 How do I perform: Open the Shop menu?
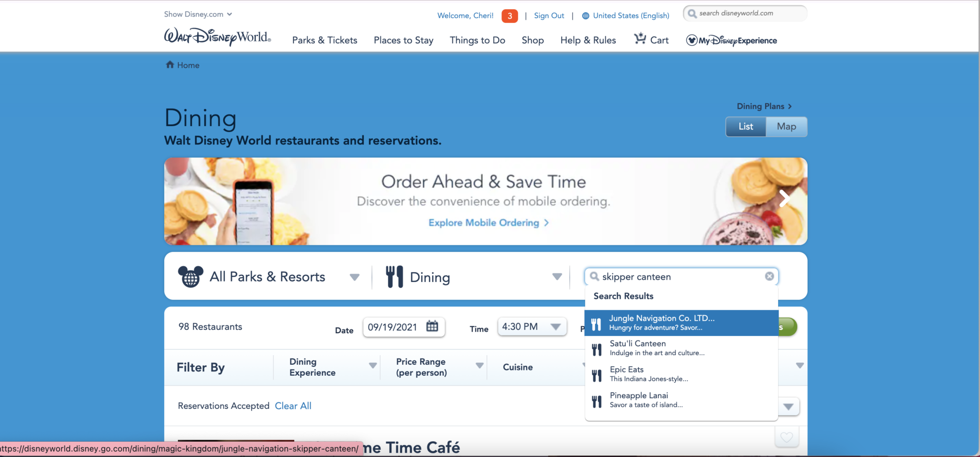(x=533, y=40)
